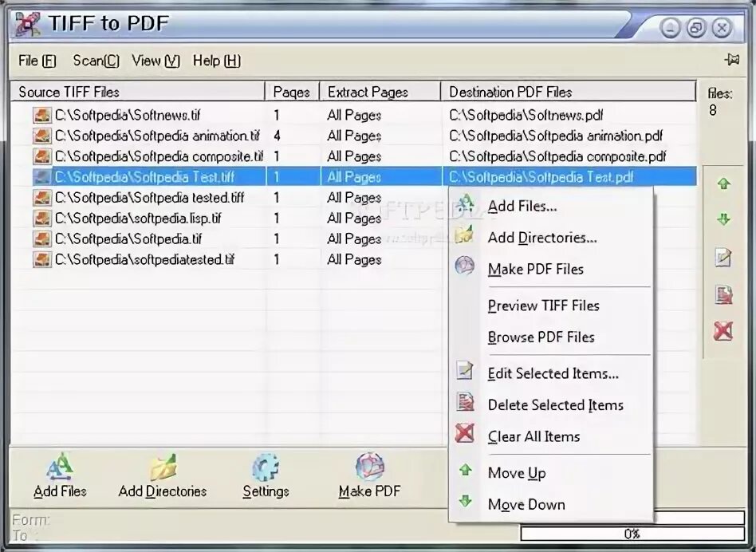This screenshot has height=552, width=756.
Task: Click destination path Softnews.pdf
Action: [526, 115]
